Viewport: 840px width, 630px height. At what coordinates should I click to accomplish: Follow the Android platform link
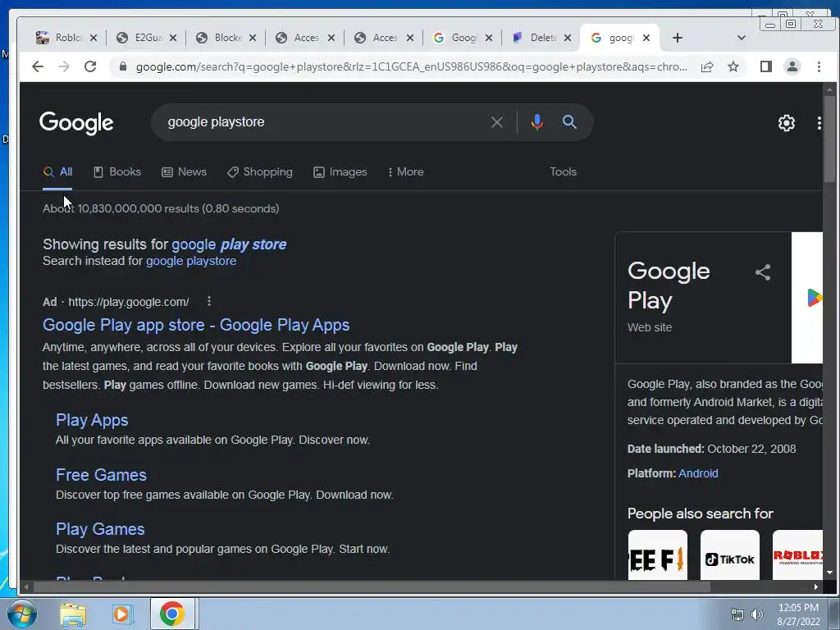pos(698,473)
